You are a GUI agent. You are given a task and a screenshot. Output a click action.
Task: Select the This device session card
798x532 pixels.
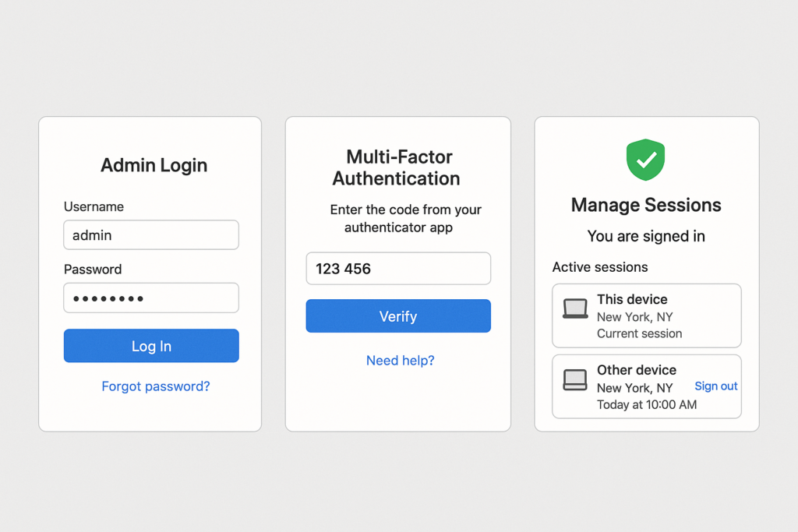tap(646, 315)
